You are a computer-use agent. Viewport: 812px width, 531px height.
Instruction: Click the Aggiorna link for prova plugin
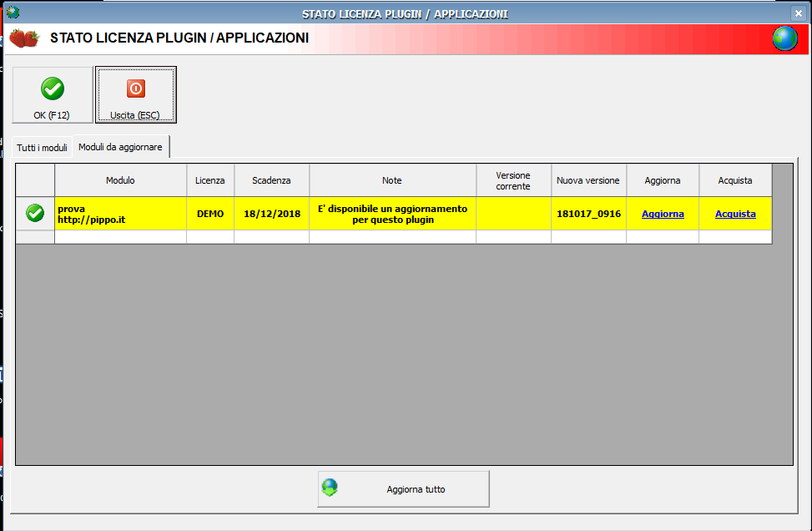pyautogui.click(x=663, y=214)
